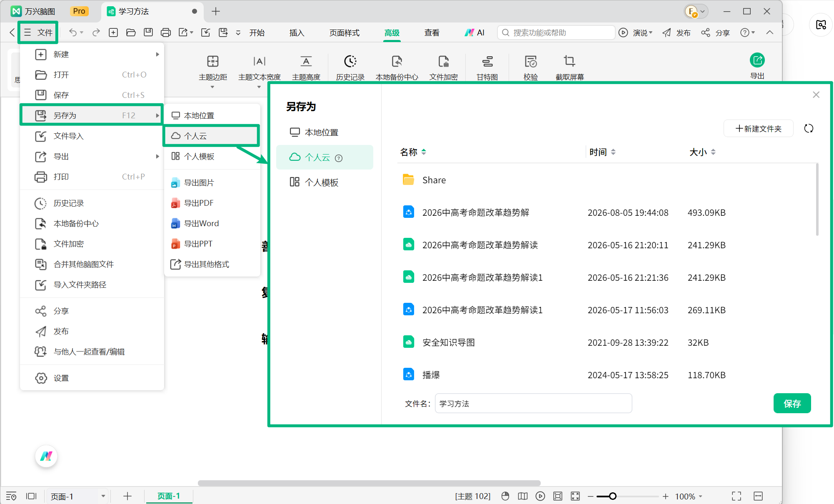This screenshot has height=504, width=834.
Task: Click the 新建文件夹 button
Action: [759, 128]
